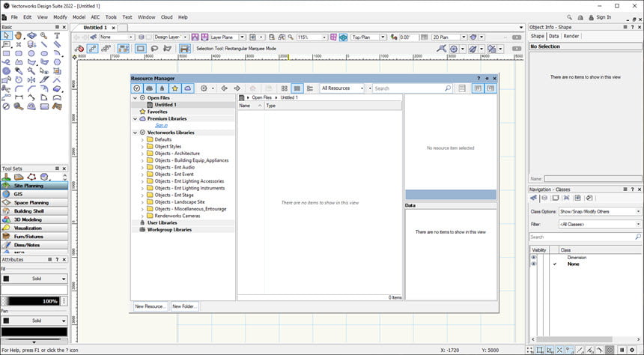Select Objects - Ent Stage folder
The height and width of the screenshot is (355, 644).
174,195
